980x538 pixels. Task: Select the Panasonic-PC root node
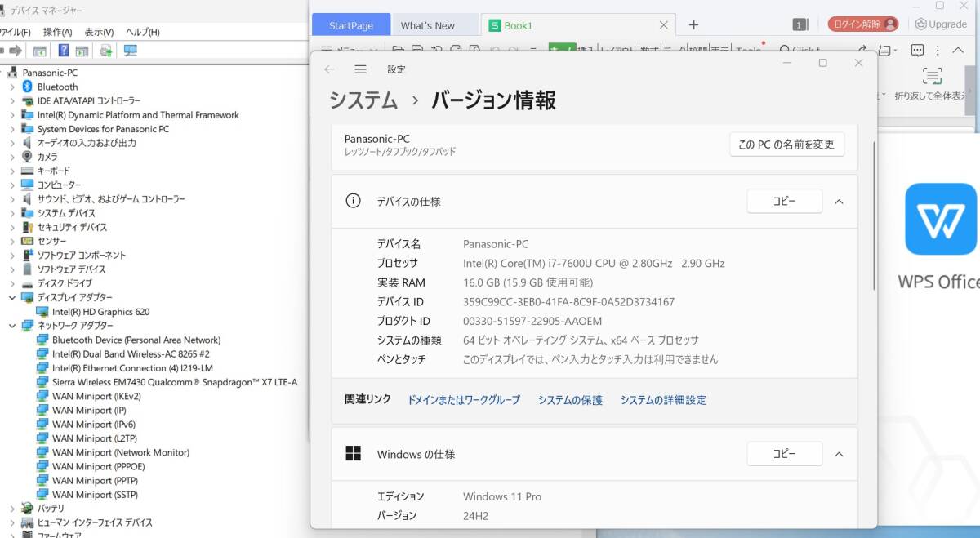point(50,73)
